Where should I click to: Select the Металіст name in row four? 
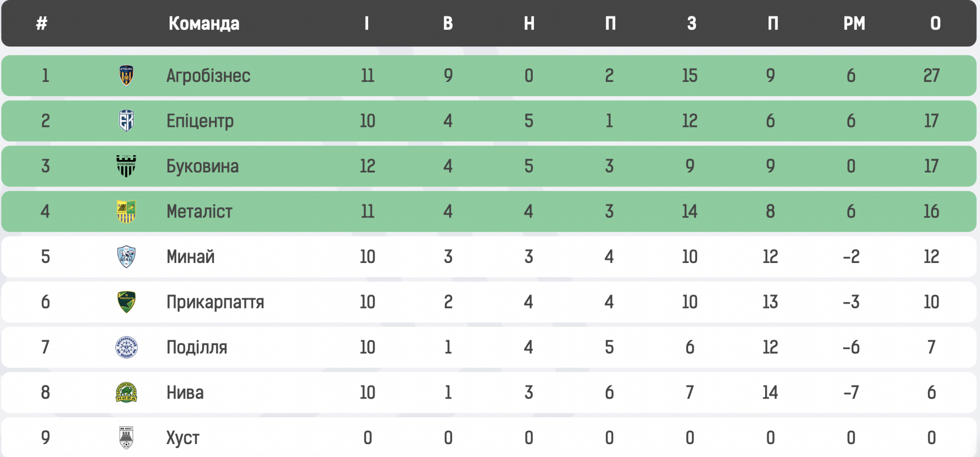(x=199, y=211)
